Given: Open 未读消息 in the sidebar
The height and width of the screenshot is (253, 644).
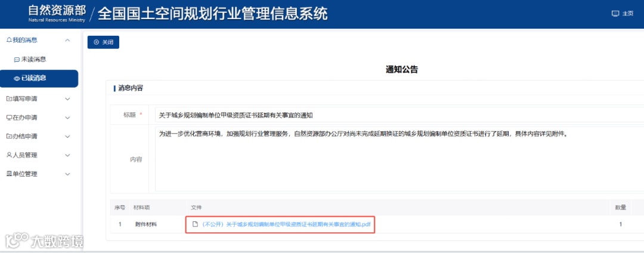Looking at the screenshot, I should pyautogui.click(x=33, y=59).
